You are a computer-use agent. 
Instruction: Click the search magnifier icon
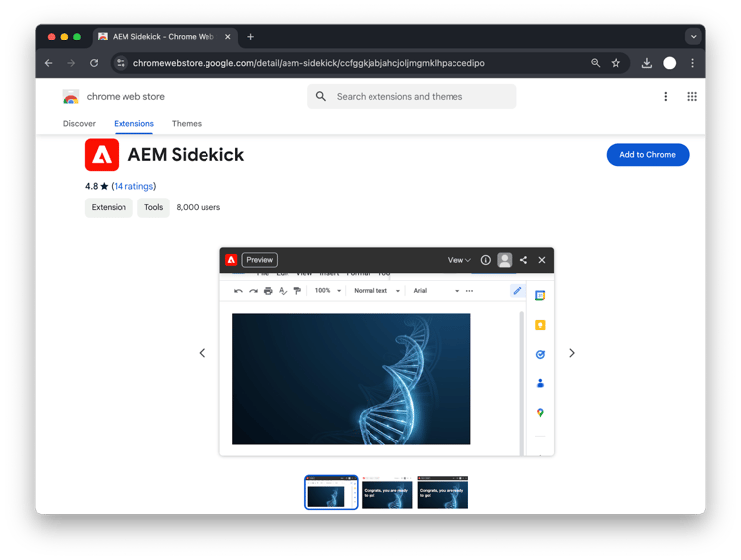[321, 97]
